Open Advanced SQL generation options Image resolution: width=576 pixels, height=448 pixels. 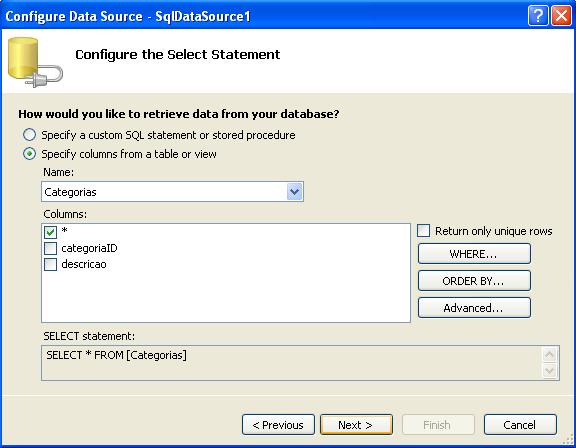coord(474,308)
